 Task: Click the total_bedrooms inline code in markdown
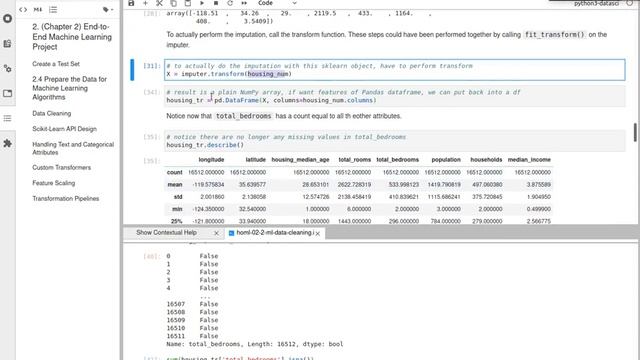tap(243, 116)
